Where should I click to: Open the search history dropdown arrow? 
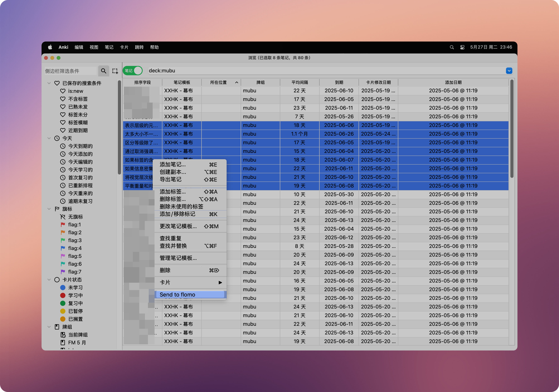pyautogui.click(x=509, y=71)
